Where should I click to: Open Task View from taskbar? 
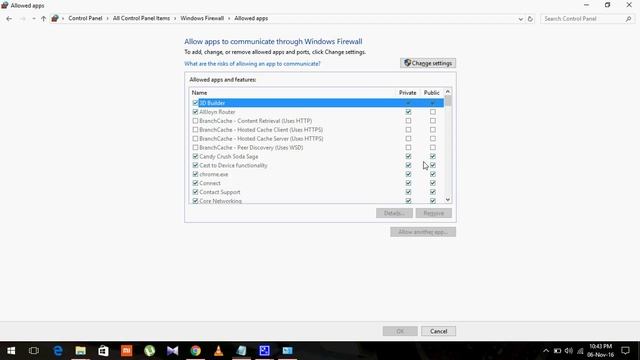pyautogui.click(x=34, y=351)
